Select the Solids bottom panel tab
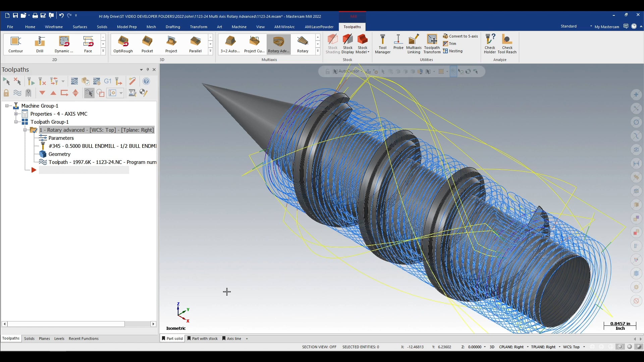The image size is (644, 362). click(x=29, y=338)
